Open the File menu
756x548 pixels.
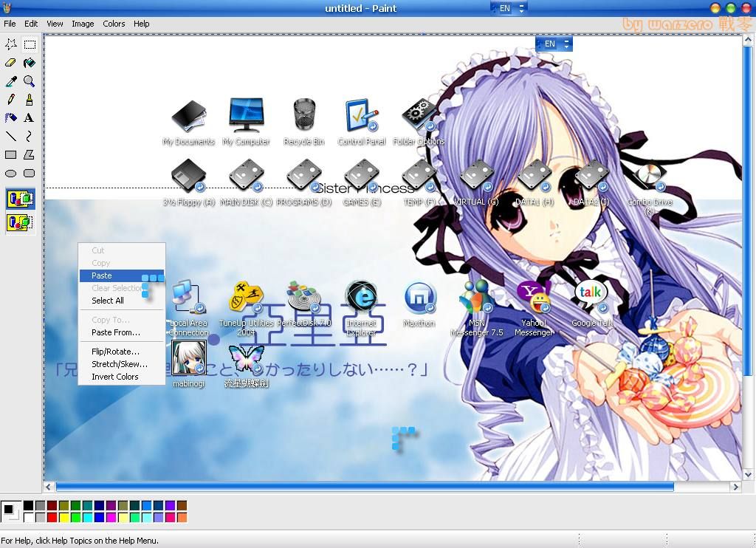point(10,24)
